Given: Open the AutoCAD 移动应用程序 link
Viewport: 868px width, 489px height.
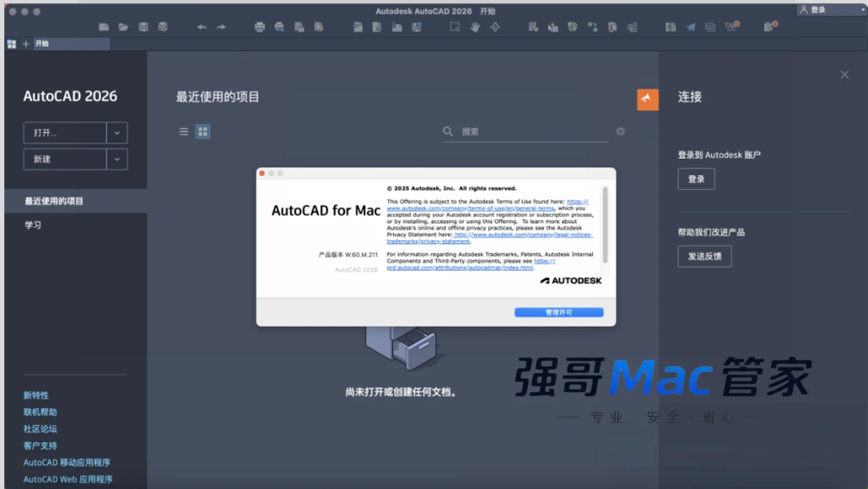Looking at the screenshot, I should [x=67, y=462].
